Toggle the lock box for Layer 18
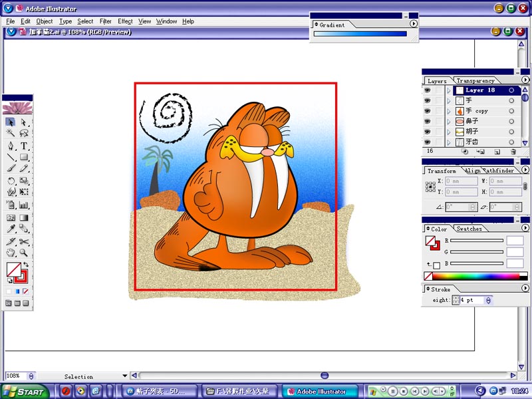 coord(440,90)
